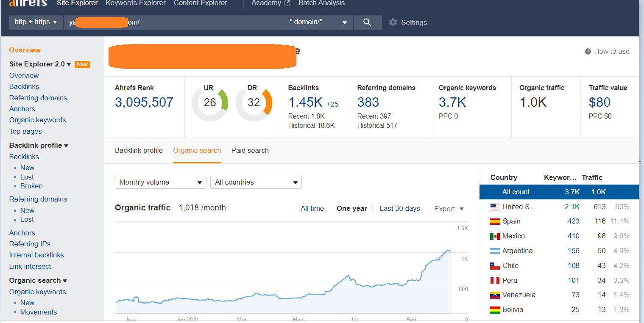Open Top pages in sidebar

(25, 131)
